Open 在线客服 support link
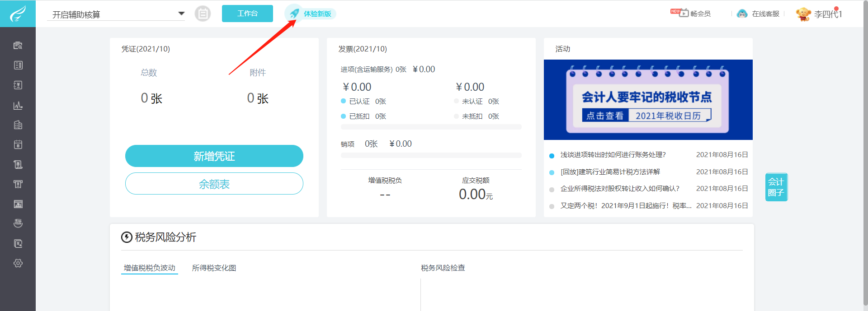Image resolution: width=868 pixels, height=311 pixels. point(766,14)
